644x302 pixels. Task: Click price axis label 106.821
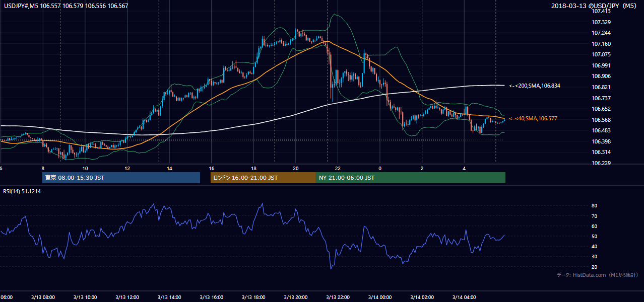click(x=601, y=87)
